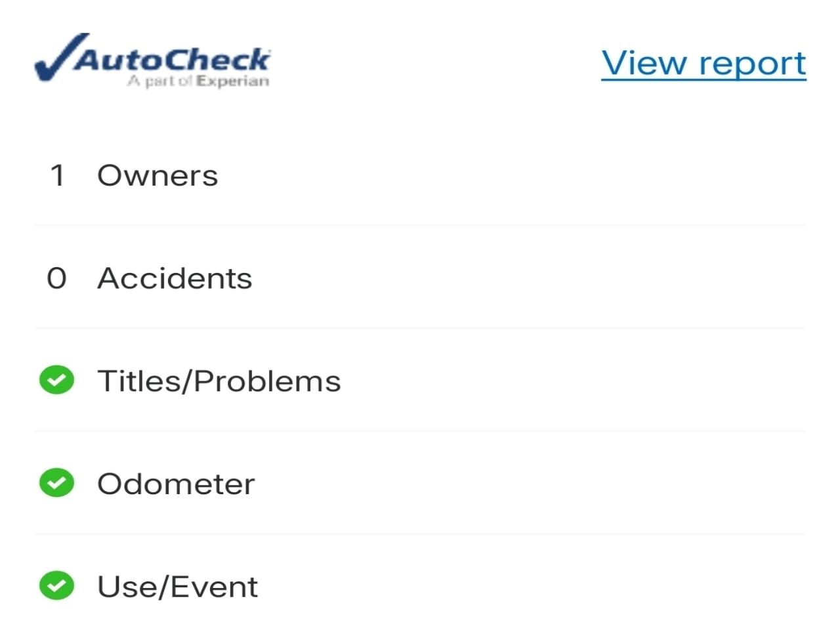Select the owner count number 1

(x=58, y=175)
